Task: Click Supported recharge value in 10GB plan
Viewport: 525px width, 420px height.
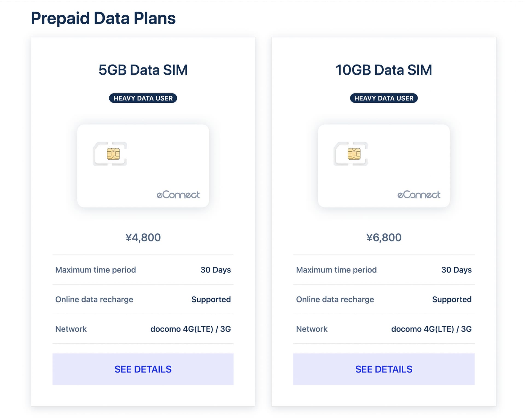Action: tap(452, 299)
